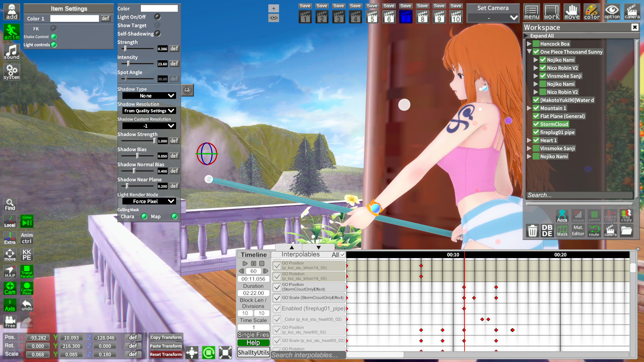This screenshot has height=362, width=644.
Task: Toggle the Shake Control switch
Action: click(54, 37)
